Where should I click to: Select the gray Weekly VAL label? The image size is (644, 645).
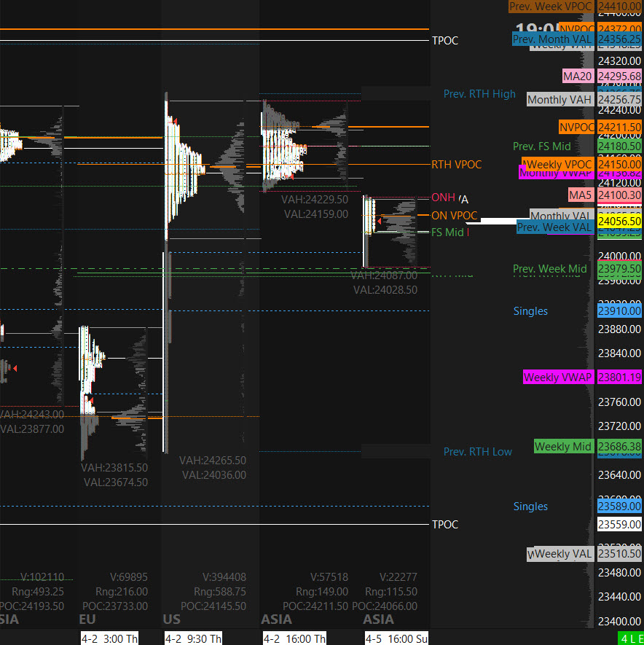pos(559,554)
